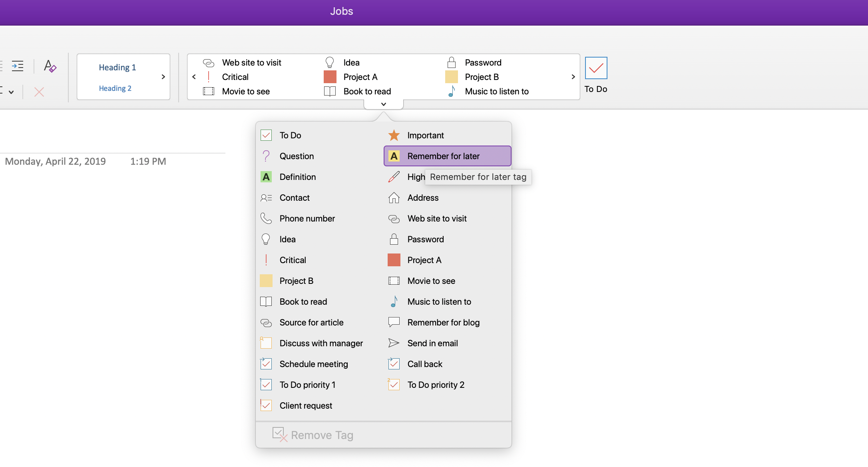Apply the Address house tag
The height and width of the screenshot is (467, 868).
pos(422,198)
